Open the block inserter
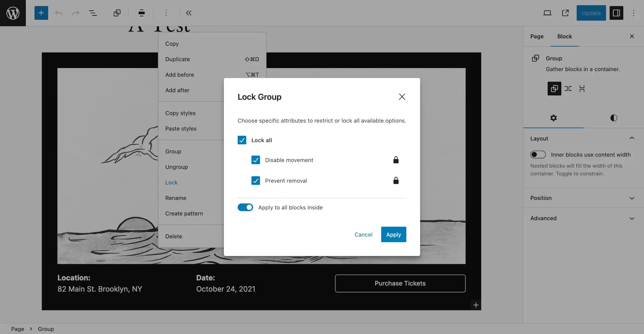Viewport: 644px width, 334px height. point(41,13)
